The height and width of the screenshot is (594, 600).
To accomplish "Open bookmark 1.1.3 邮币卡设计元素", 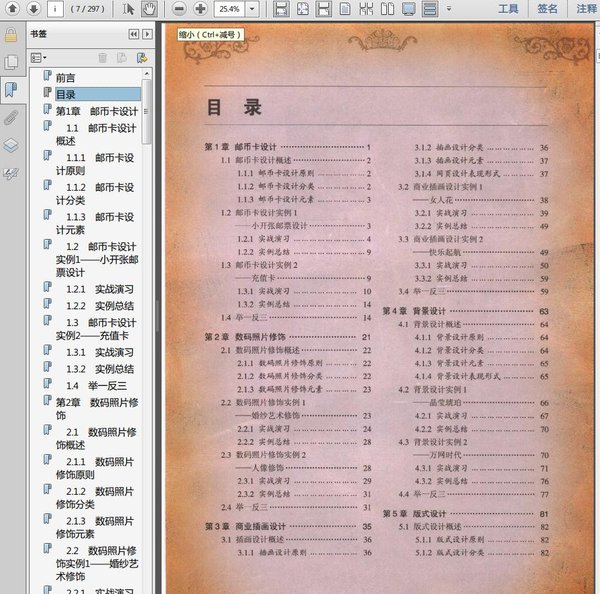I will point(95,224).
